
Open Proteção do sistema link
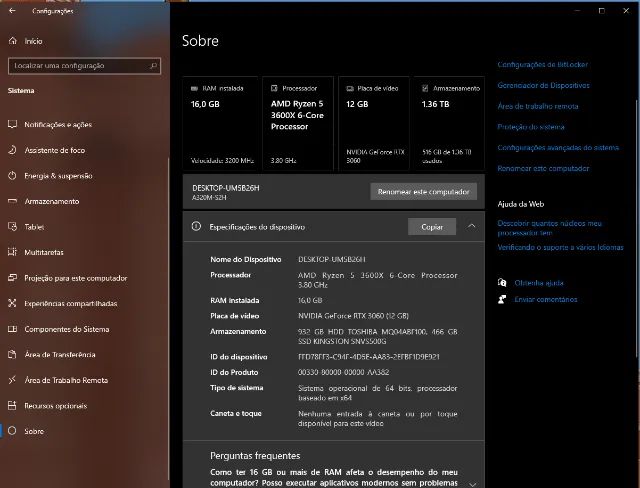(x=531, y=127)
